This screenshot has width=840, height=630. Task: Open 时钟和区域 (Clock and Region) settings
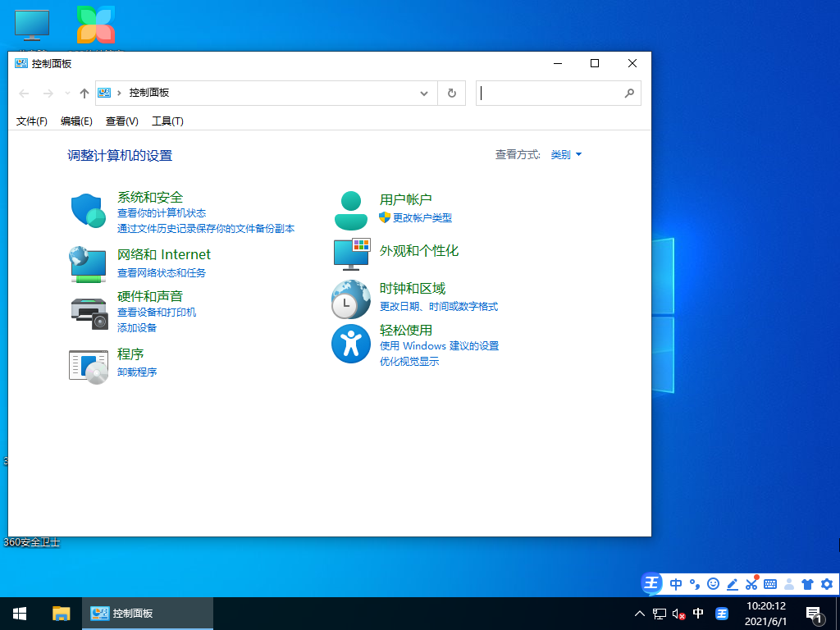(413, 288)
